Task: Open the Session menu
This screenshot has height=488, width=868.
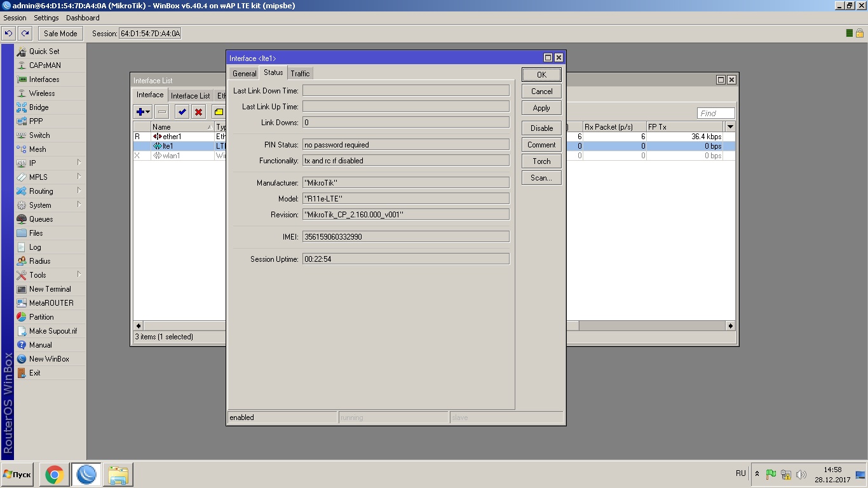Action: pos(15,18)
